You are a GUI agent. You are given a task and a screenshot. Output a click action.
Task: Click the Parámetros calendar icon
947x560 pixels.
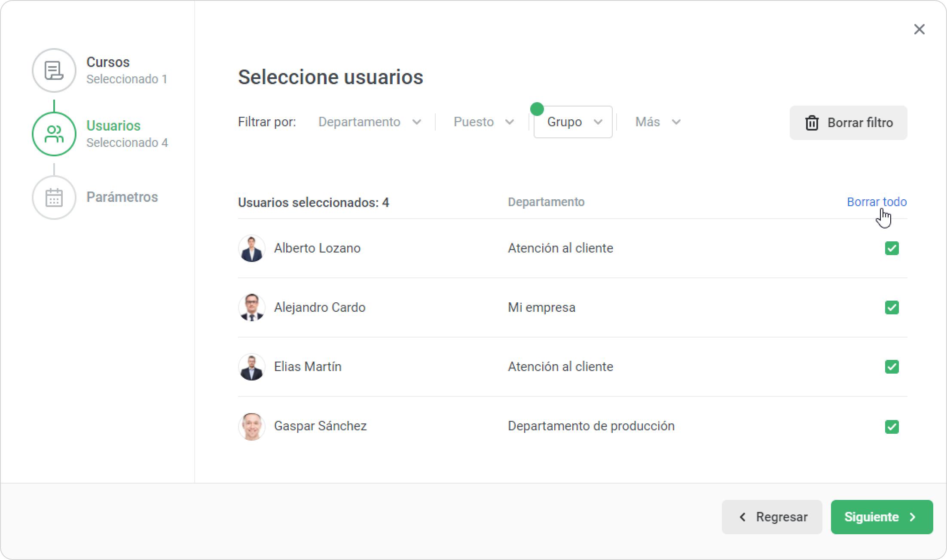(54, 198)
